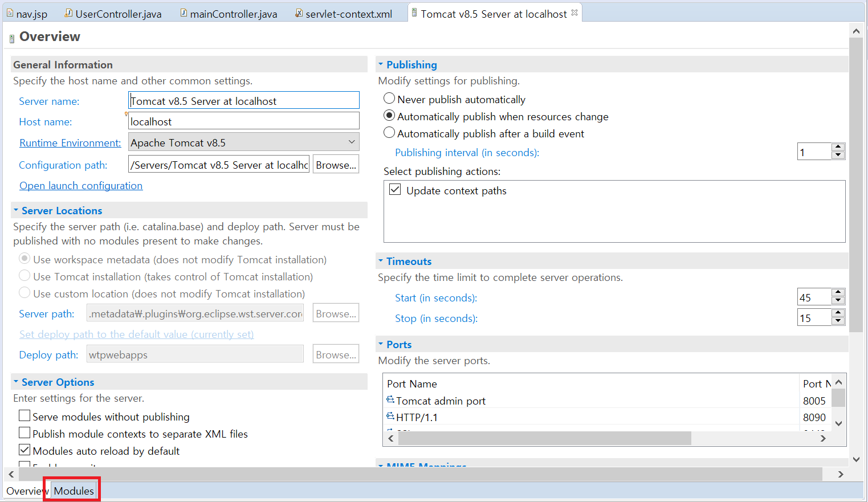Decrease Start timeout value
The height and width of the screenshot is (502, 868).
[x=838, y=301]
